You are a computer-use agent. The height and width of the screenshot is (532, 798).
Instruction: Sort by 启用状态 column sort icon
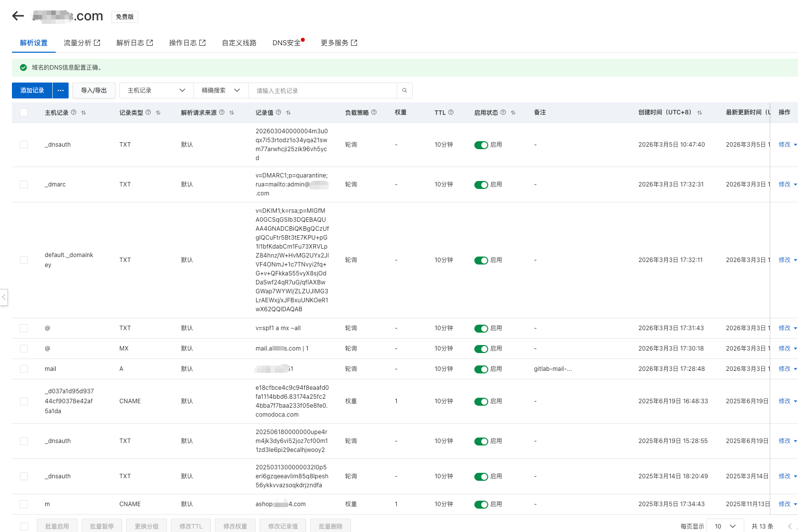[513, 113]
